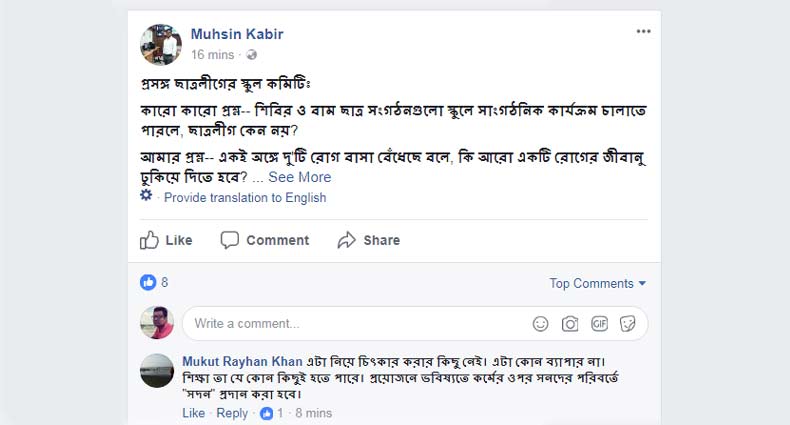Click in the Write a comment field
This screenshot has width=790, height=425.
(x=350, y=324)
